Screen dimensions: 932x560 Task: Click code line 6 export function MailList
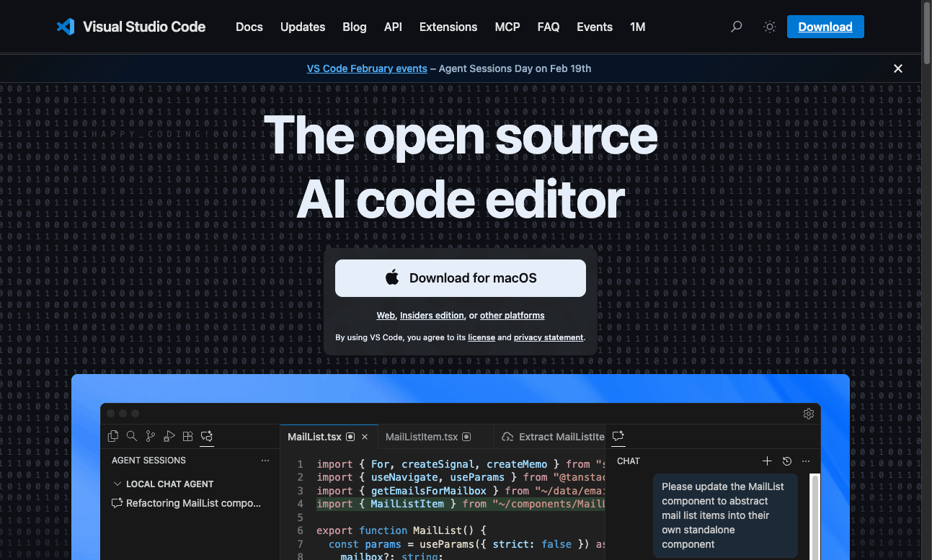pos(401,530)
